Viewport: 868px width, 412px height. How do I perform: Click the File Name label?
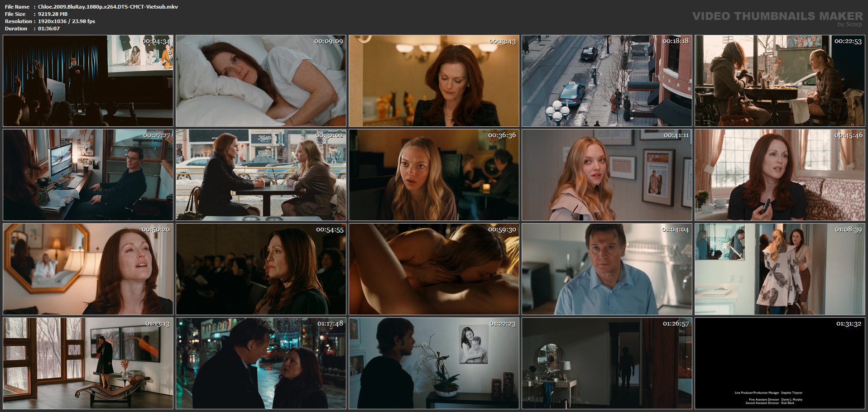tap(17, 7)
